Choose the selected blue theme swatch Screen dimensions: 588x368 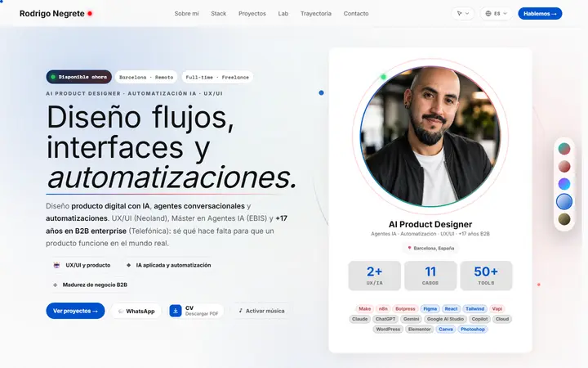coord(564,202)
